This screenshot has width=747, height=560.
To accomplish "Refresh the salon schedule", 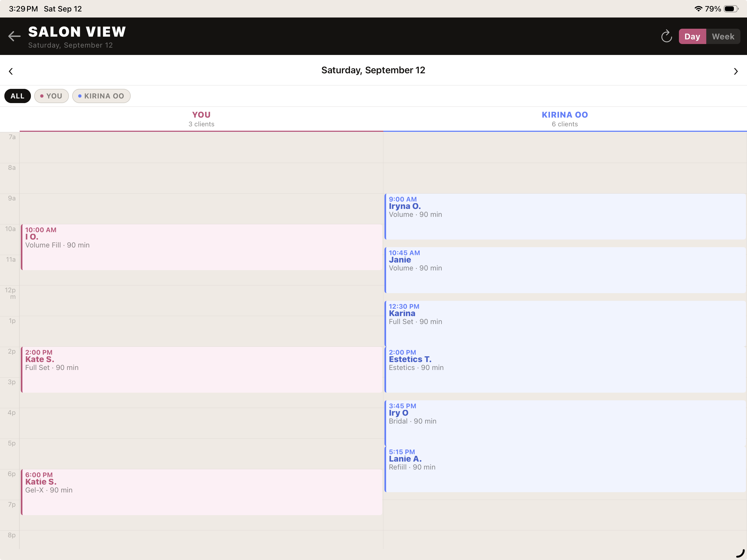I will 666,36.
